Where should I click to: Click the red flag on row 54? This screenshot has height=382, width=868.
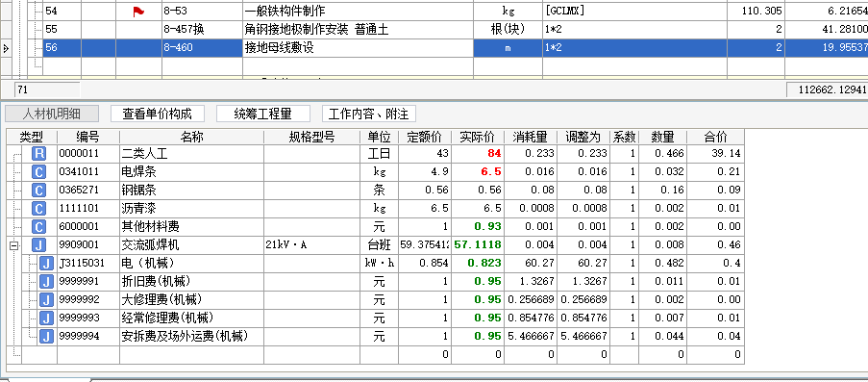pyautogui.click(x=138, y=12)
